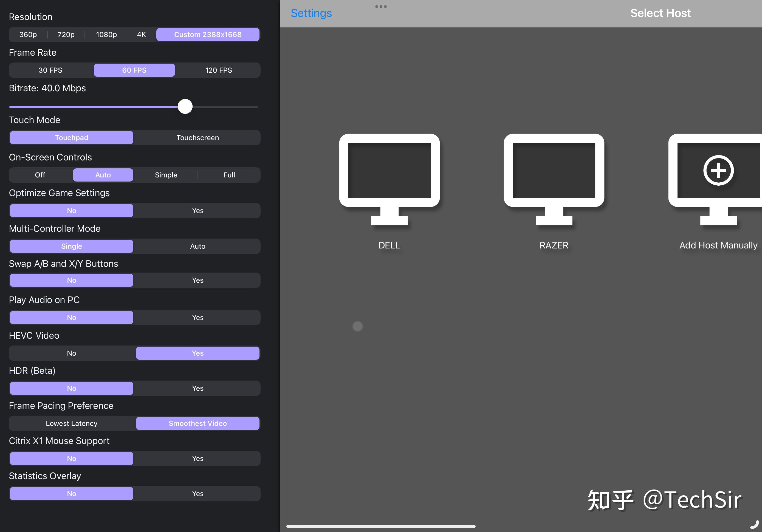This screenshot has height=532, width=762.
Task: Select 360p resolution
Action: pyautogui.click(x=28, y=35)
